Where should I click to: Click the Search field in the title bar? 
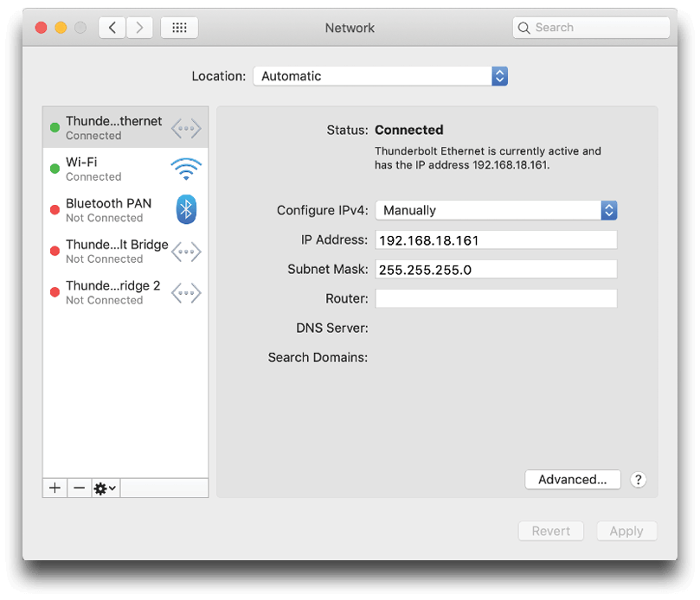pos(591,28)
